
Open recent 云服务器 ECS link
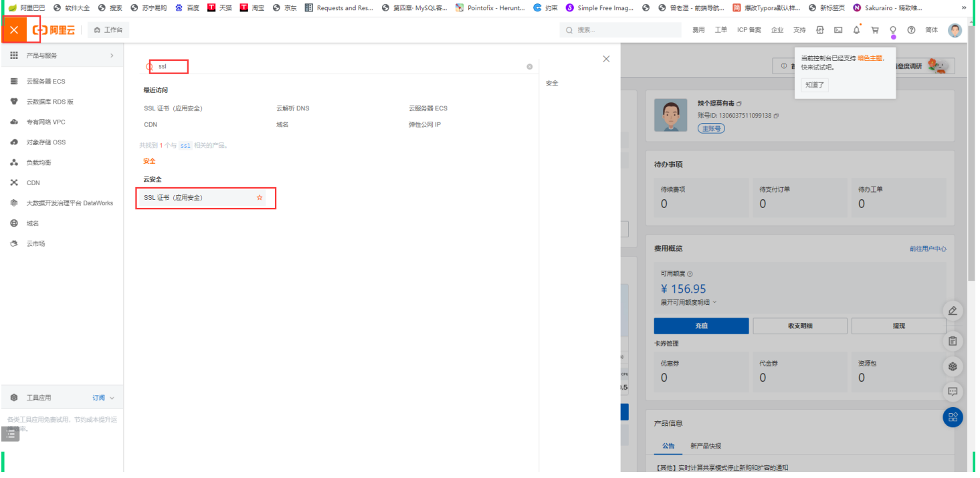(x=428, y=108)
